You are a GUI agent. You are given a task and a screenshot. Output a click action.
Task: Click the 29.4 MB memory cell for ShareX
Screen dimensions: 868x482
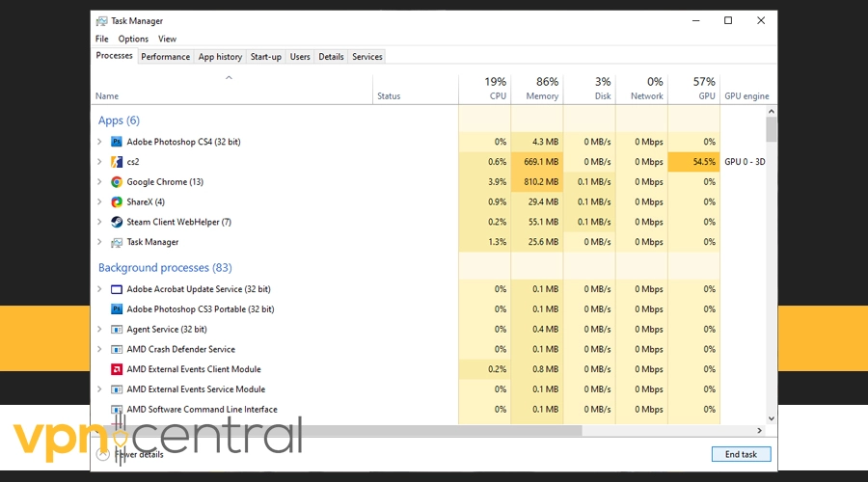pos(537,202)
